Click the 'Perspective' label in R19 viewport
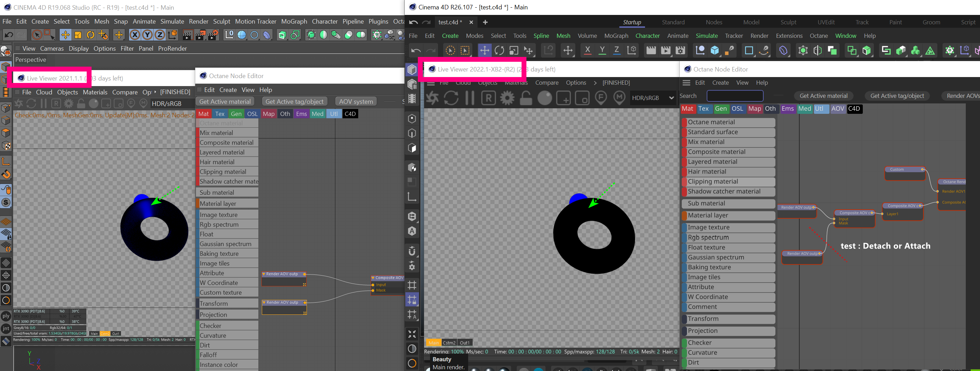Screen dimensions: 980x371 (31, 60)
